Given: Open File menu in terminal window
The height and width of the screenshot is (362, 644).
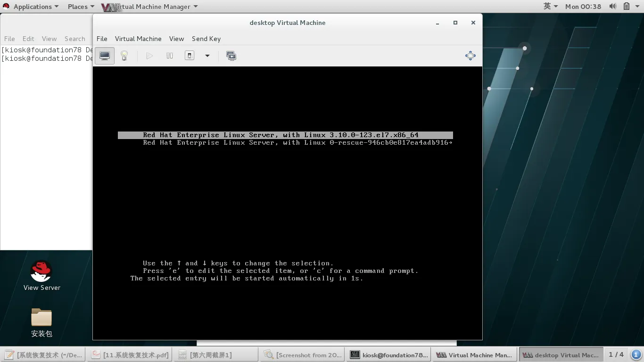Looking at the screenshot, I should [9, 39].
